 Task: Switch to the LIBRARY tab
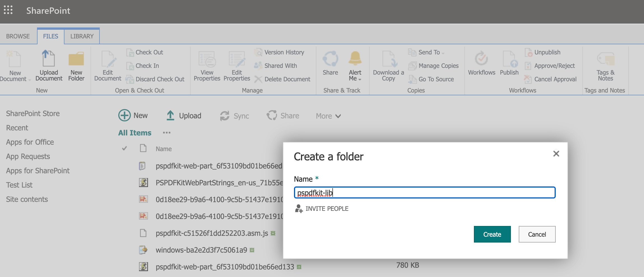82,36
